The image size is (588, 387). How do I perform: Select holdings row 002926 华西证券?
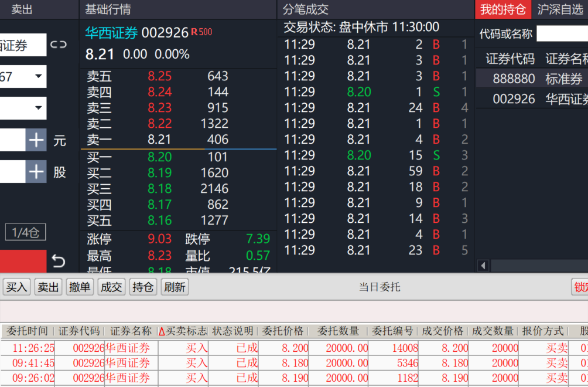click(532, 99)
